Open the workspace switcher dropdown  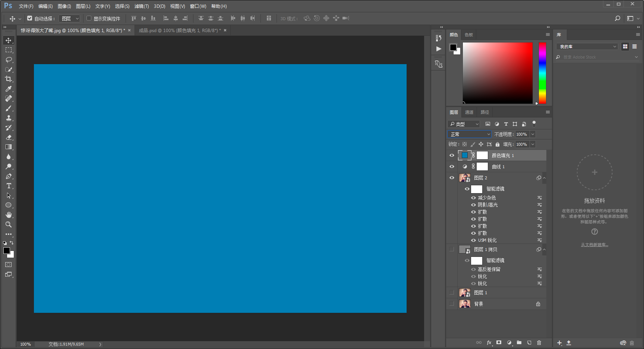click(x=633, y=18)
